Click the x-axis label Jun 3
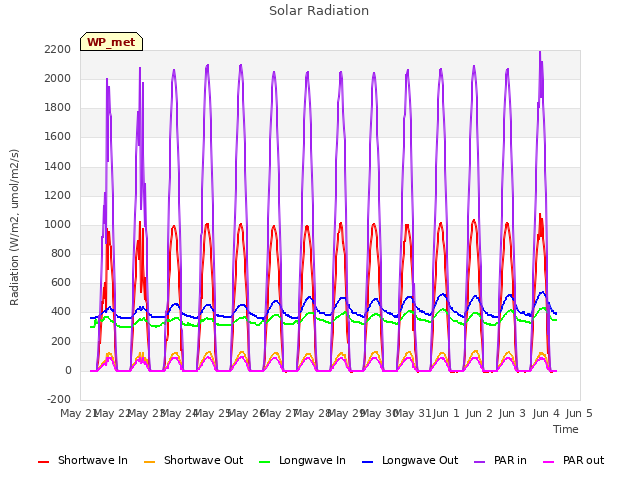Image resolution: width=640 pixels, height=480 pixels. click(513, 413)
